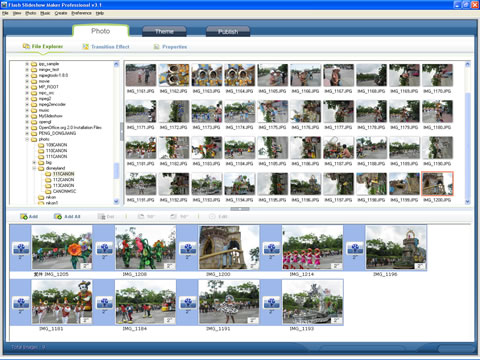Select thumbnail IMG_1175.JPG in file browser

pos(272,112)
